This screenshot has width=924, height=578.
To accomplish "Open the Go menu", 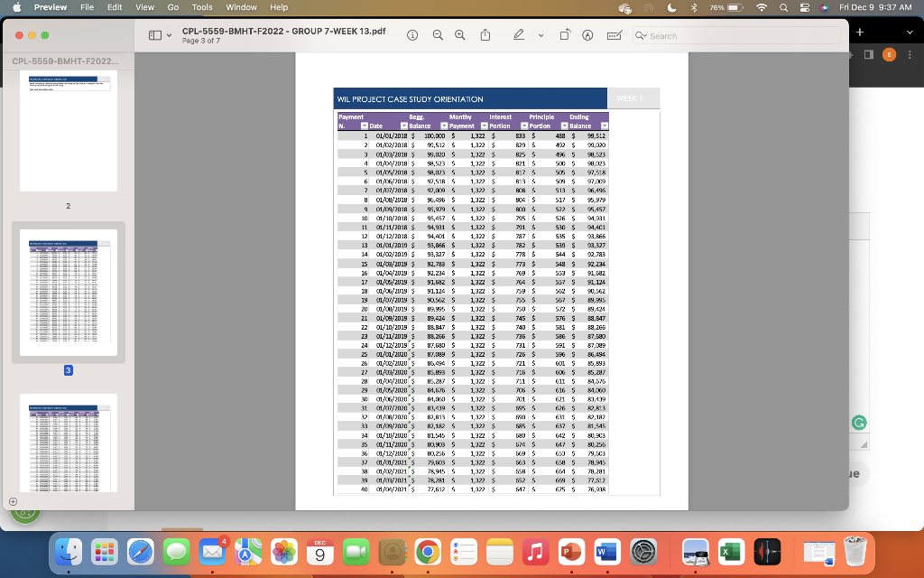I will 171,9.
